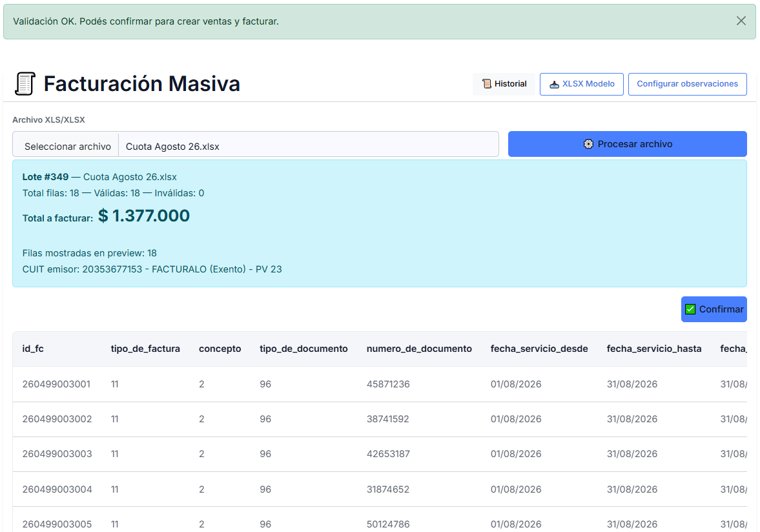Click document number 38741592

pos(388,419)
